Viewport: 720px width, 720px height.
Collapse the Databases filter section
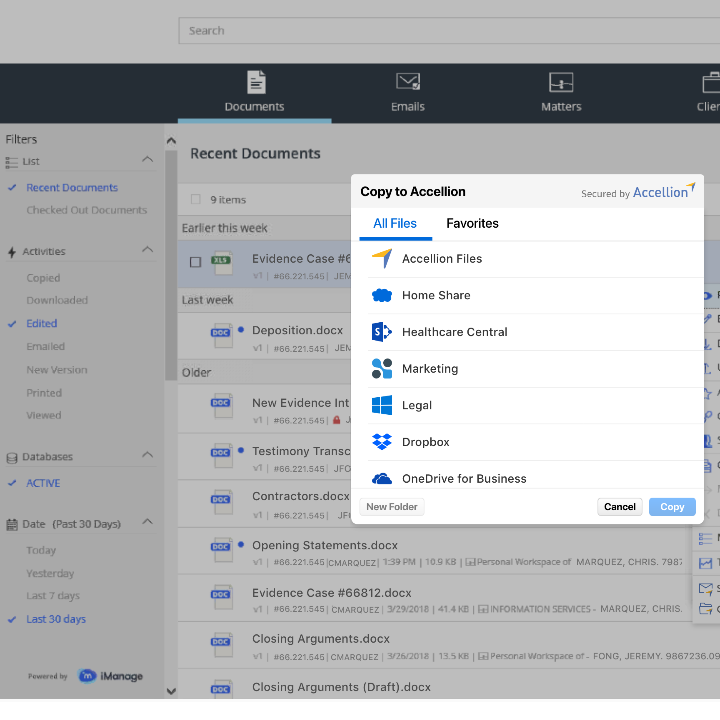point(147,456)
